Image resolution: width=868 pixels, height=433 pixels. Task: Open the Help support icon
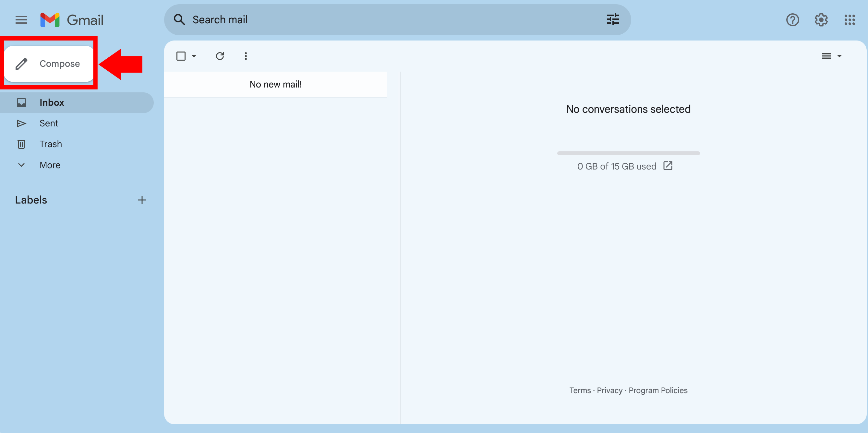(x=792, y=20)
